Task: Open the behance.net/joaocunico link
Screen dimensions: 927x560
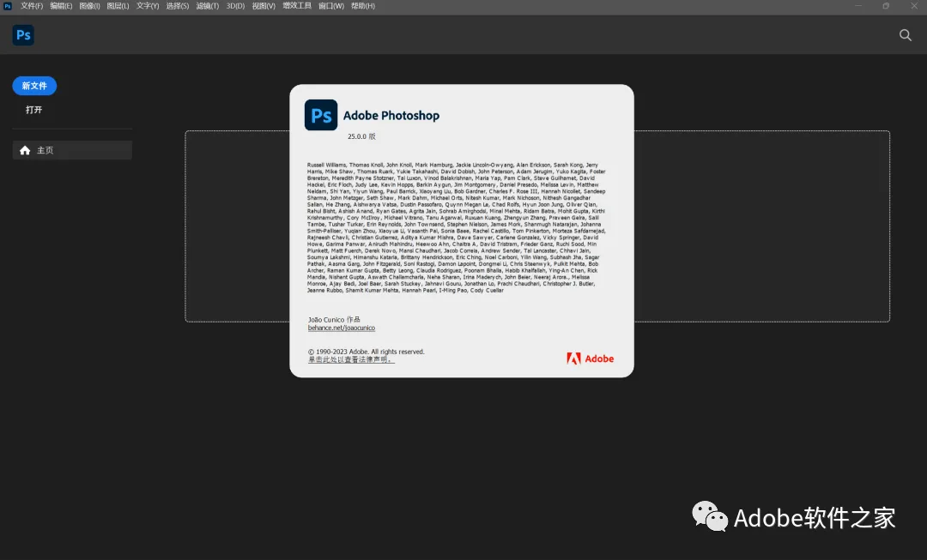Action: [341, 328]
